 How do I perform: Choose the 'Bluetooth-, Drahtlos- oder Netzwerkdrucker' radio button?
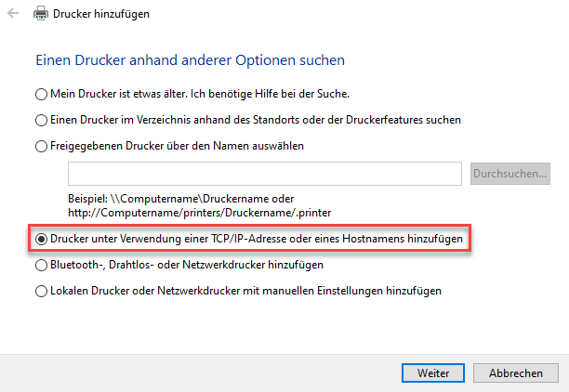click(x=41, y=265)
